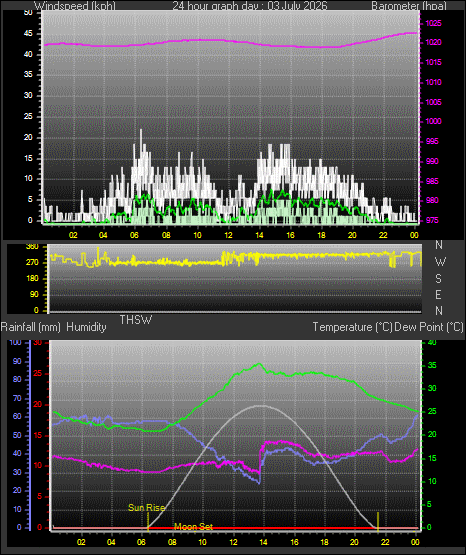Select hour label 14 under temperature chart
Image resolution: width=466 pixels, height=555 pixels.
pyautogui.click(x=263, y=542)
